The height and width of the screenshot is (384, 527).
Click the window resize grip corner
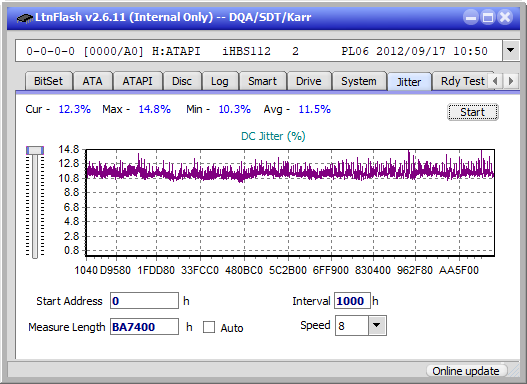coord(514,371)
